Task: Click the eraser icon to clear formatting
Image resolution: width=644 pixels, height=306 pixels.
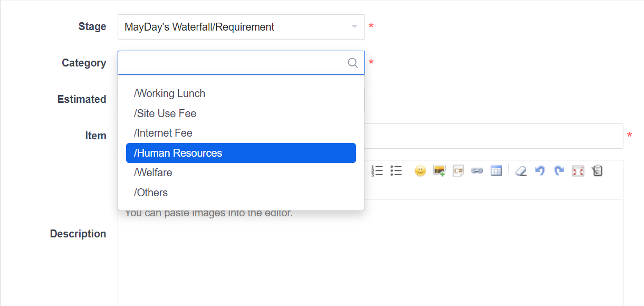Action: (521, 171)
